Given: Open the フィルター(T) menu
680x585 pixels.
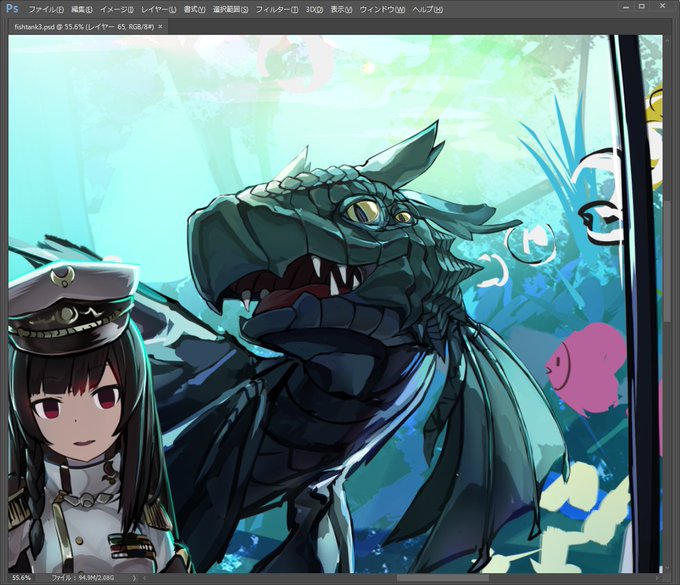Looking at the screenshot, I should 277,10.
